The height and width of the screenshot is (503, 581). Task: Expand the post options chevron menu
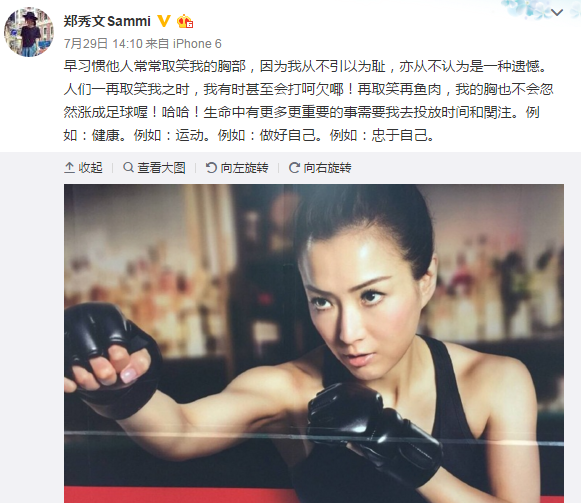557,12
